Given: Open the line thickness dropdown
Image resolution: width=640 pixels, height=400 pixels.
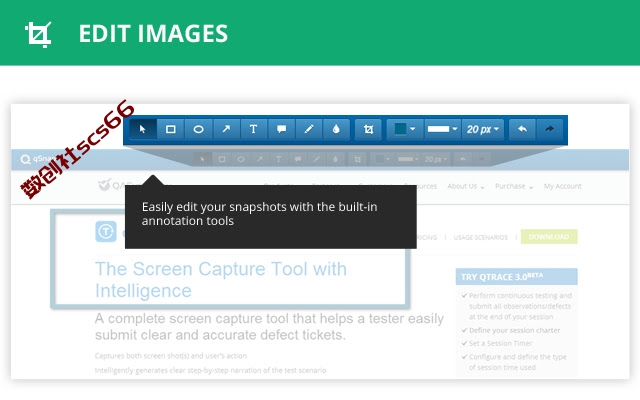Looking at the screenshot, I should point(442,129).
